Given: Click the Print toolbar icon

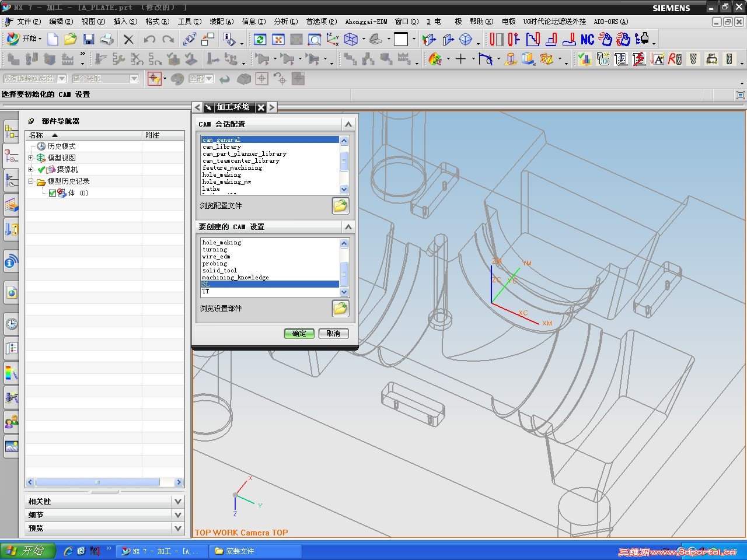Looking at the screenshot, I should [107, 39].
